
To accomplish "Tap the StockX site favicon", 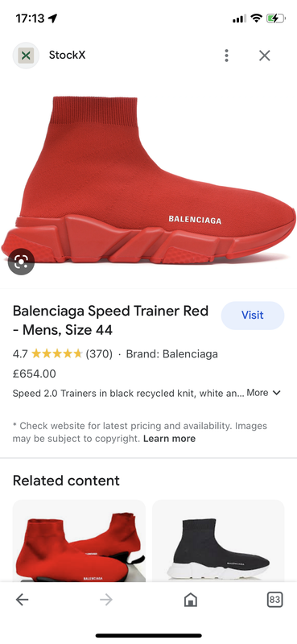I will (26, 56).
